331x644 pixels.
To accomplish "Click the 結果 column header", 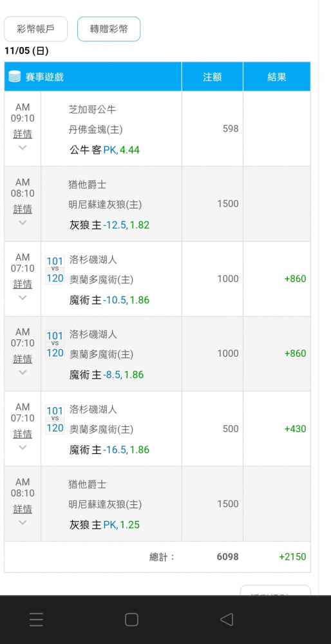I will 277,77.
